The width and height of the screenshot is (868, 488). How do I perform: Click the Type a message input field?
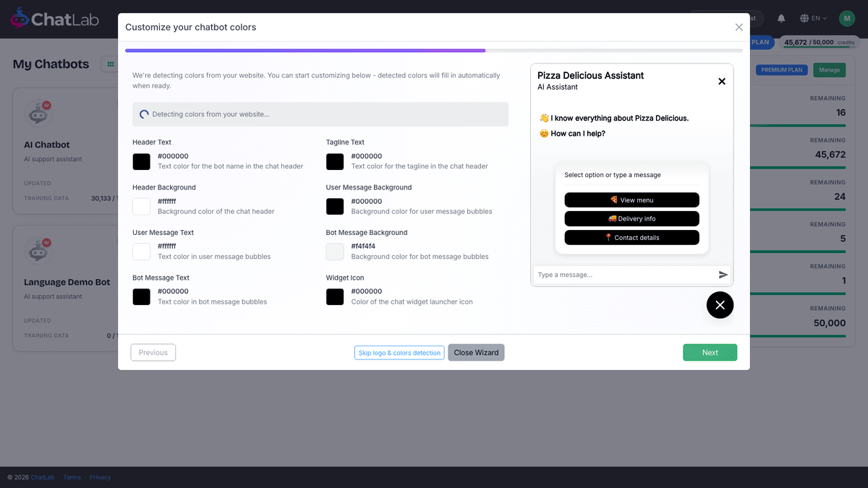click(625, 275)
